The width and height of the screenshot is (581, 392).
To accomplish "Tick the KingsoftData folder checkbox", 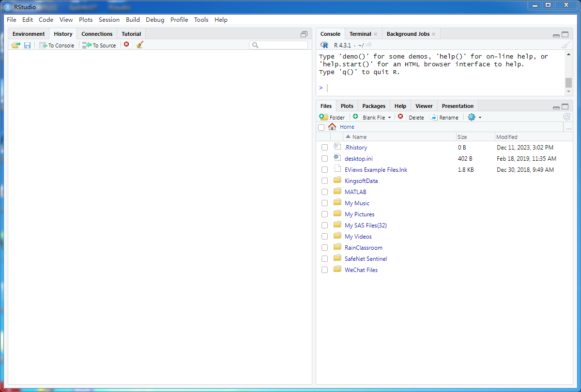I will (324, 181).
